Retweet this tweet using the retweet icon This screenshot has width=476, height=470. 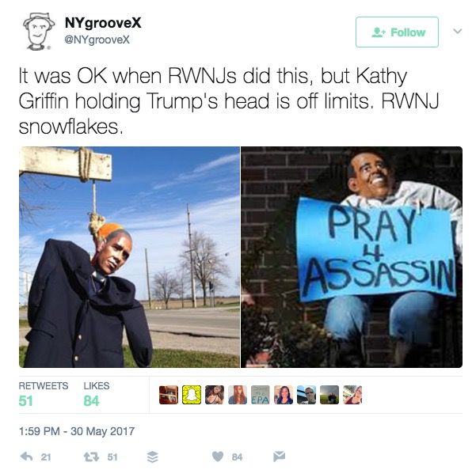pos(91,457)
